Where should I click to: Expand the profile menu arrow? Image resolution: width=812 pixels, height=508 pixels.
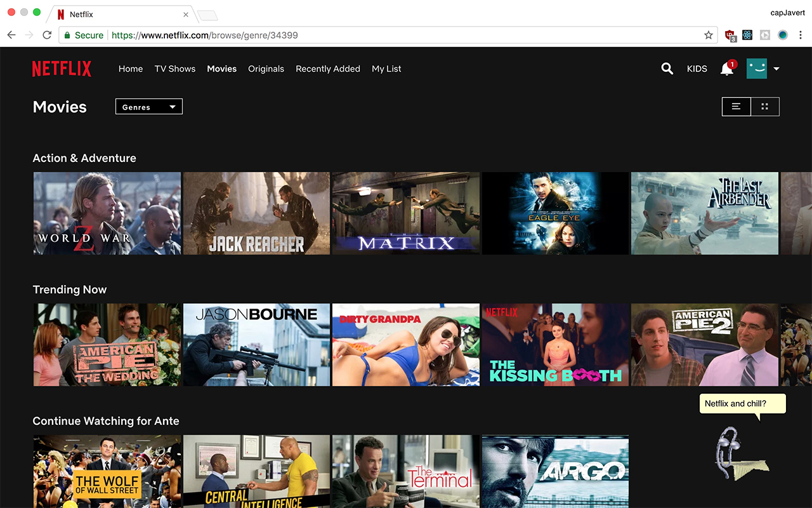point(776,69)
